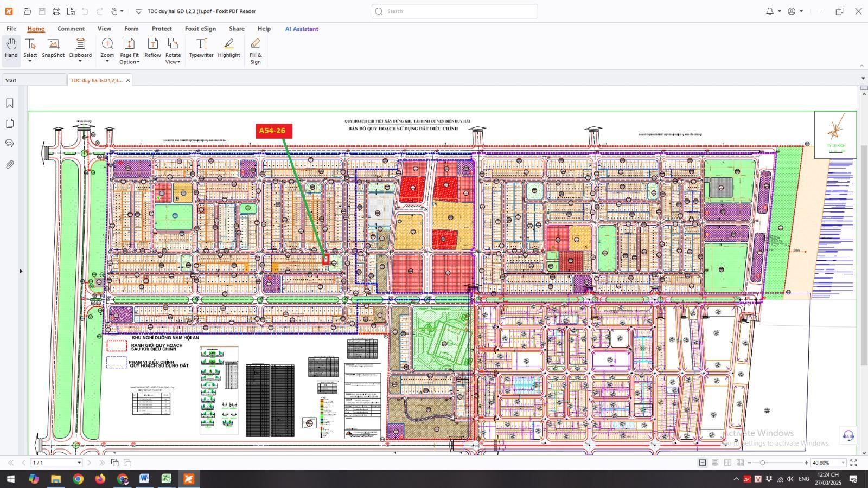Activate the Typewriter tool
868x488 pixels.
(201, 44)
